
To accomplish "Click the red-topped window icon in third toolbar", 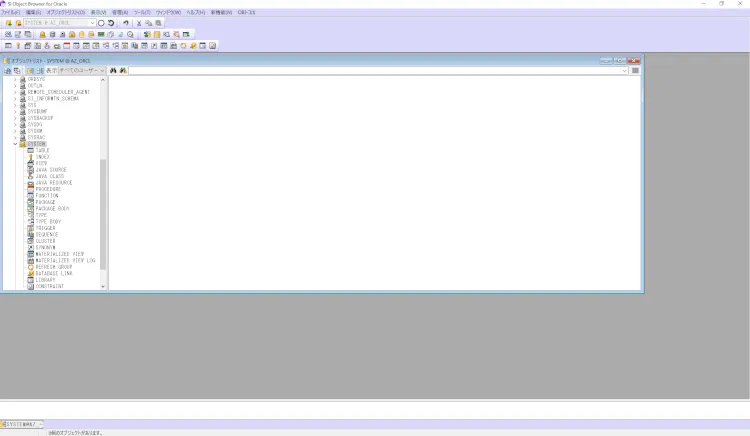I will 66,46.
